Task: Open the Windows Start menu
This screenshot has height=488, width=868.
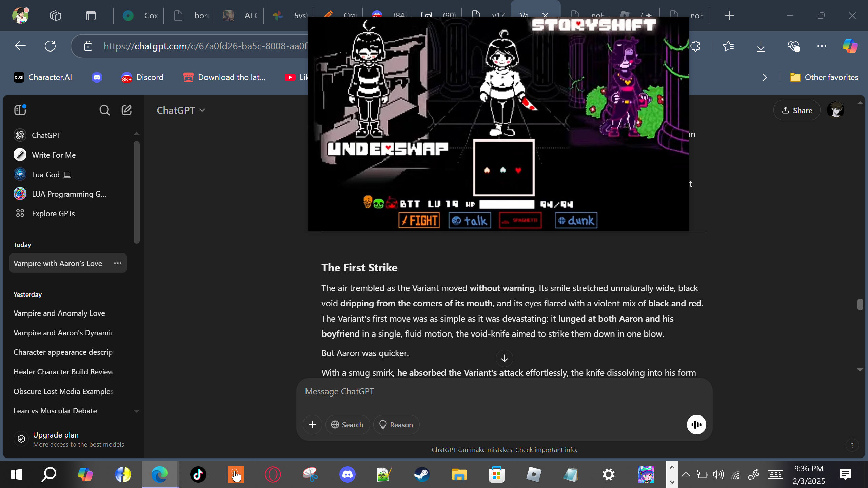Action: (16, 474)
